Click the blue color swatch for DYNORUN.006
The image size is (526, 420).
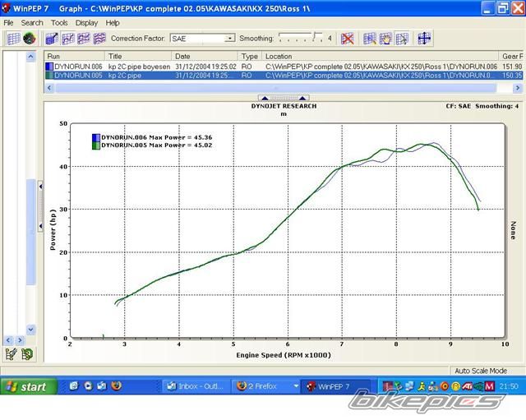click(50, 66)
